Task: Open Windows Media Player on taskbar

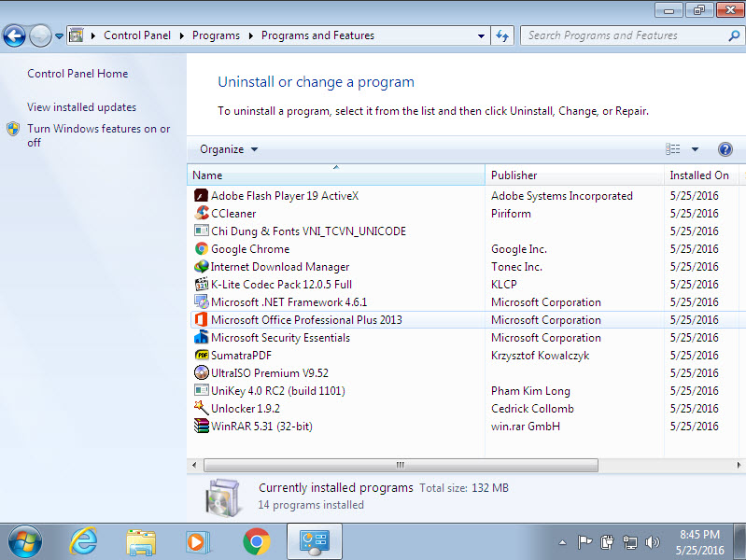Action: (x=198, y=542)
